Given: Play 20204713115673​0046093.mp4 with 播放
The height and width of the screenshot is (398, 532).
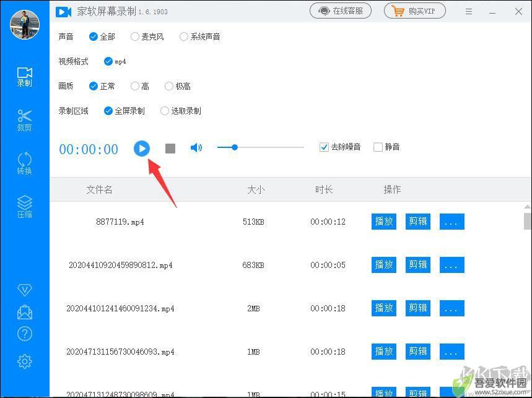Looking at the screenshot, I should 384,352.
